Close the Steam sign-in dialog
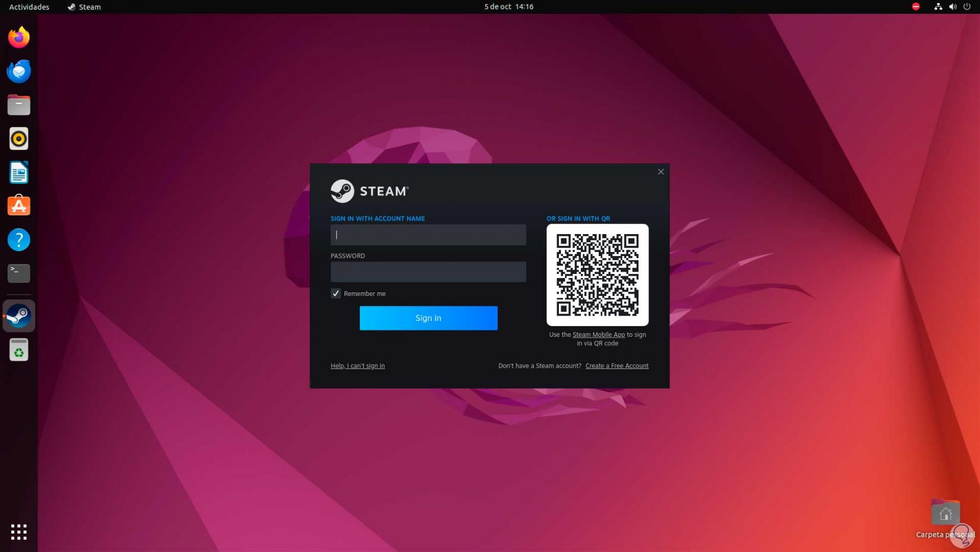The width and height of the screenshot is (980, 552). pyautogui.click(x=660, y=172)
